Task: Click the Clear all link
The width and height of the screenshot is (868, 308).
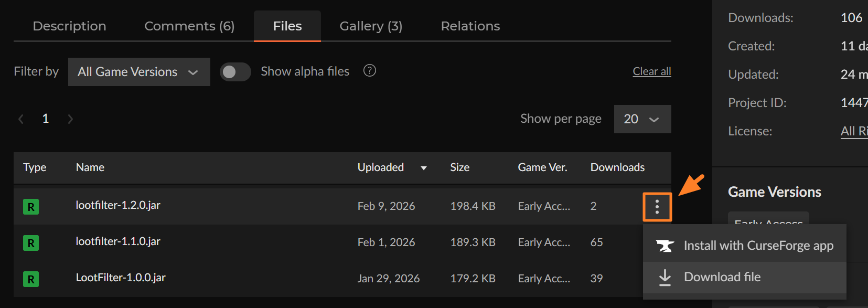Action: tap(651, 71)
